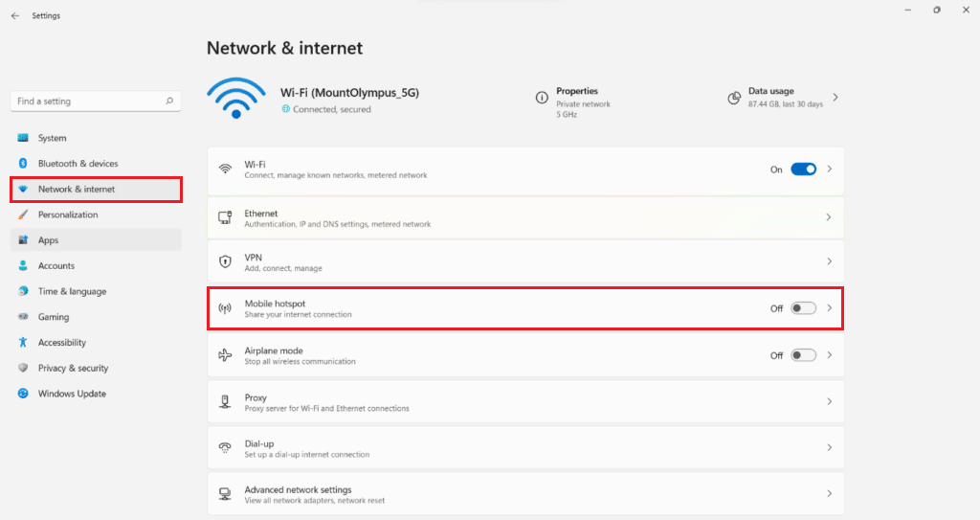Viewport: 980px width, 520px height.
Task: Open Privacy & security settings
Action: click(73, 368)
